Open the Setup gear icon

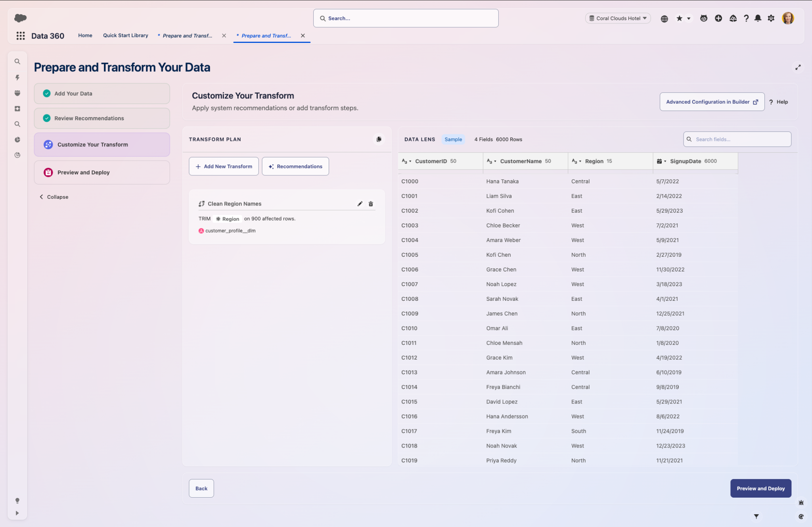(771, 18)
